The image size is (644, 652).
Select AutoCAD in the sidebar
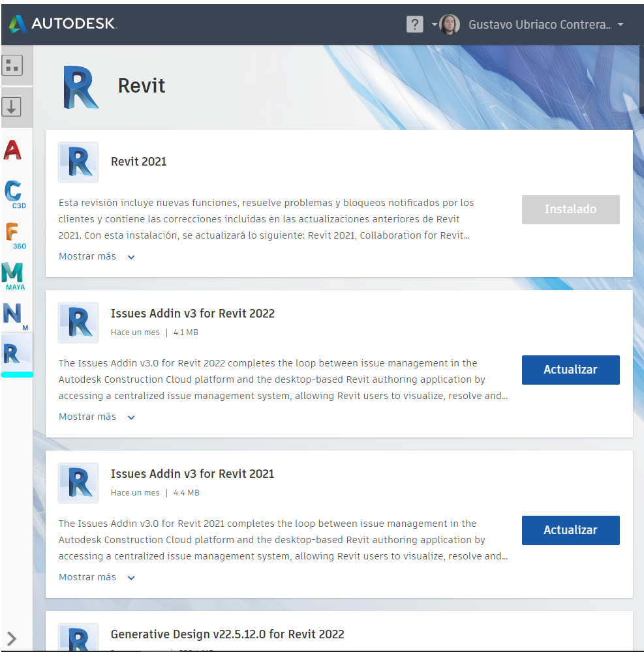12,150
